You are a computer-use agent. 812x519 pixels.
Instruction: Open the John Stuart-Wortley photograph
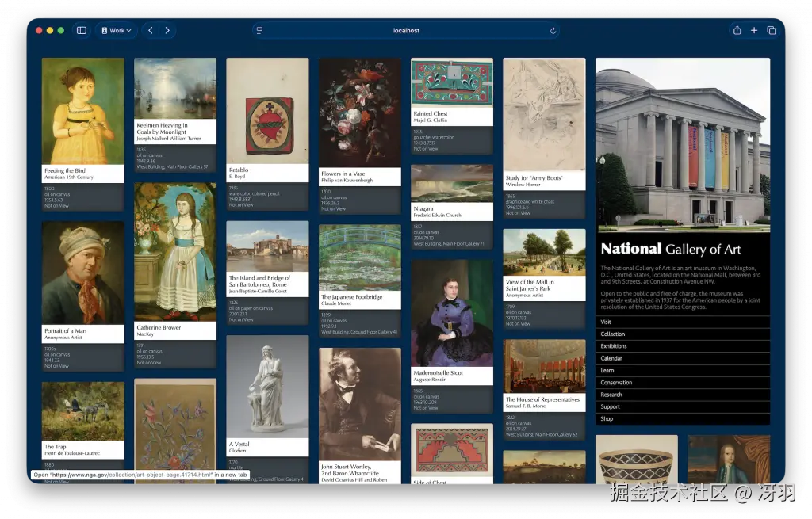tap(359, 403)
